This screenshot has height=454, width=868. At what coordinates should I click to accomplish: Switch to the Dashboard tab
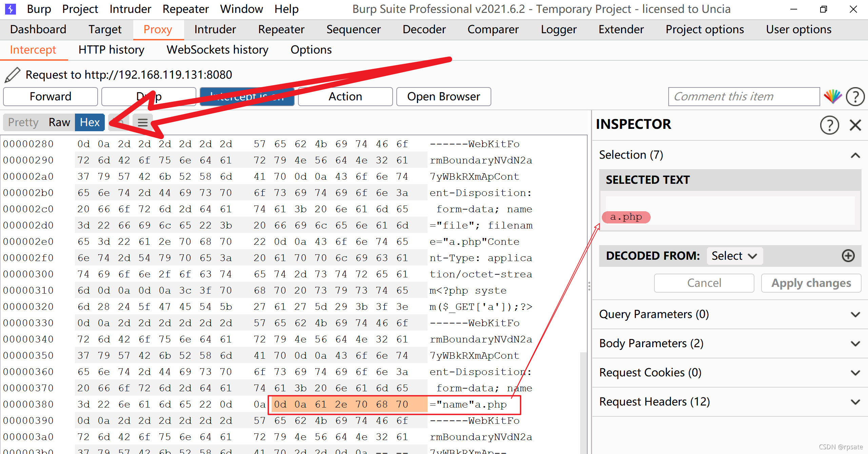pyautogui.click(x=38, y=30)
